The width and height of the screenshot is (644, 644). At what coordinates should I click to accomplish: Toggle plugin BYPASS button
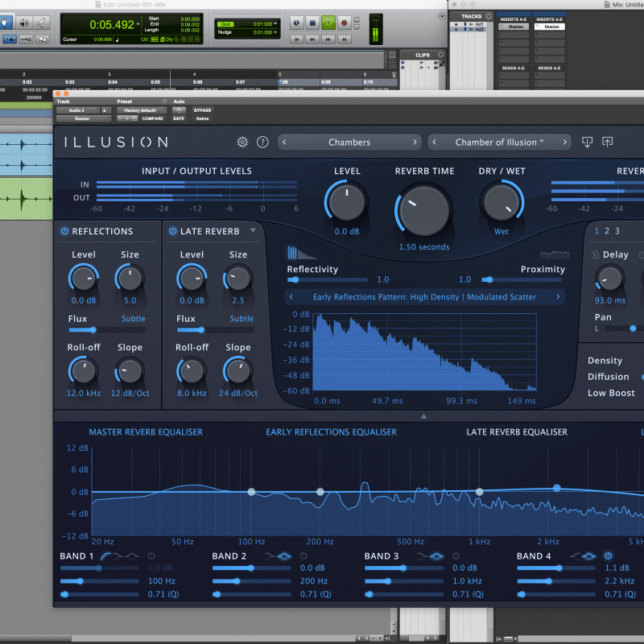(203, 110)
